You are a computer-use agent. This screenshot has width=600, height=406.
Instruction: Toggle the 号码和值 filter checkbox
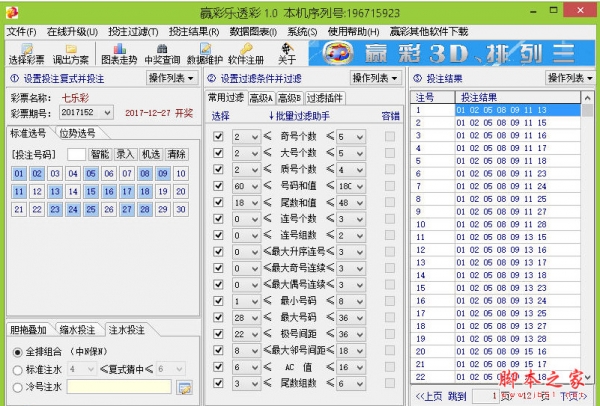click(218, 186)
